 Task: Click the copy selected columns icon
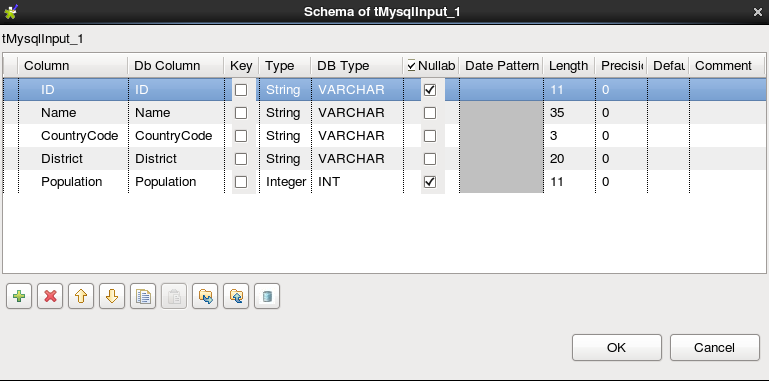pyautogui.click(x=143, y=296)
